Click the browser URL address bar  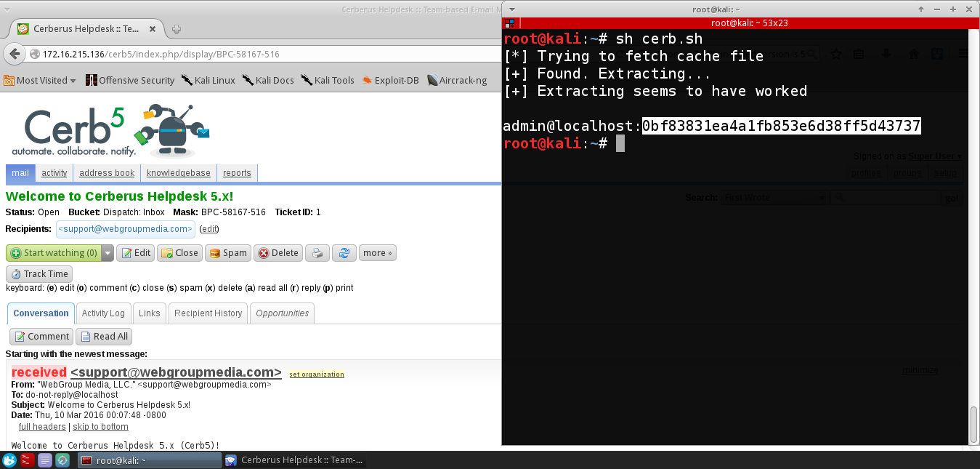(x=262, y=55)
